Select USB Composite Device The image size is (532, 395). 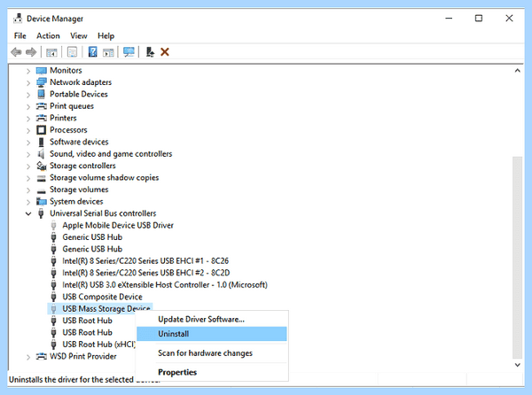102,297
